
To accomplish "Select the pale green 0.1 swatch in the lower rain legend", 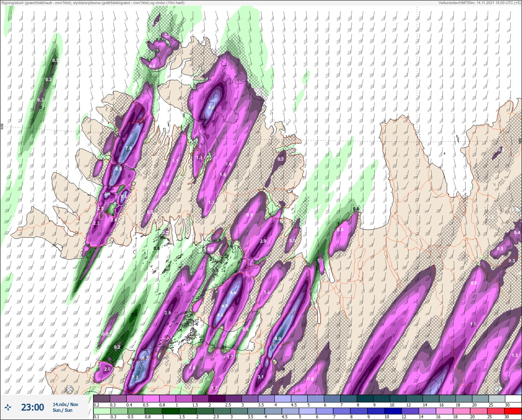I will (x=102, y=411).
